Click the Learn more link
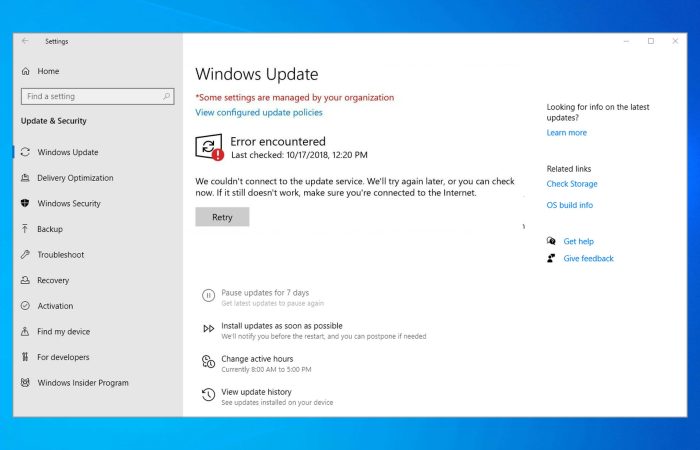This screenshot has width=700, height=450. pos(567,133)
